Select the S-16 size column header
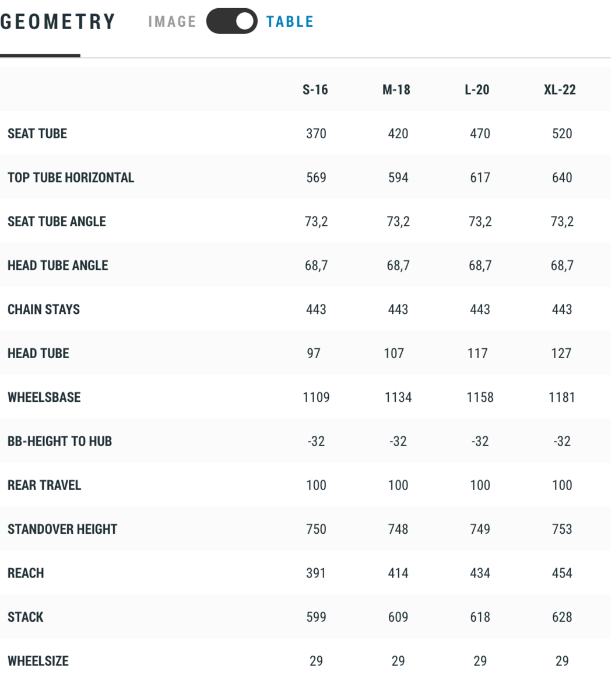This screenshot has width=615, height=700. point(315,90)
